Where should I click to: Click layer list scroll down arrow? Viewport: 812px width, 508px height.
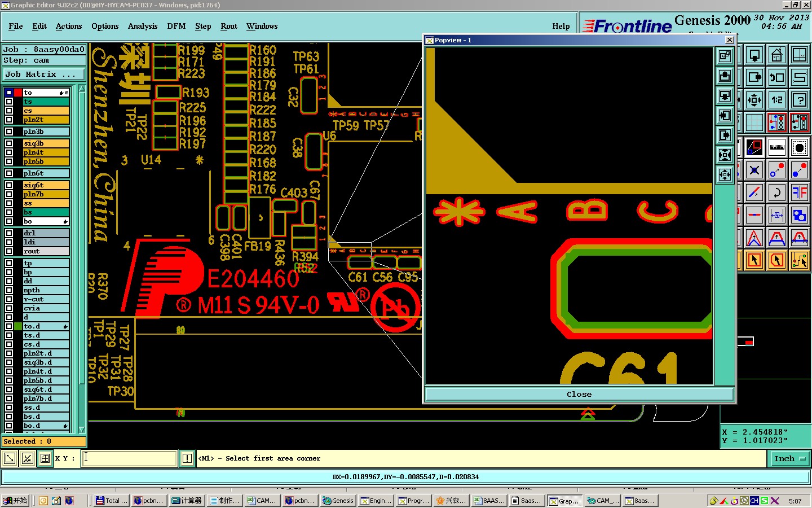(x=82, y=430)
